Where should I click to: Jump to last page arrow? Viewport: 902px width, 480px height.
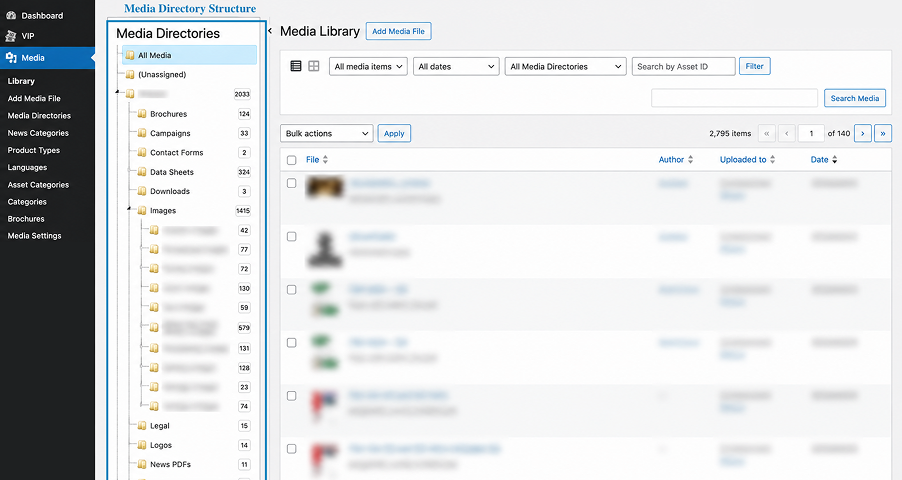click(882, 134)
